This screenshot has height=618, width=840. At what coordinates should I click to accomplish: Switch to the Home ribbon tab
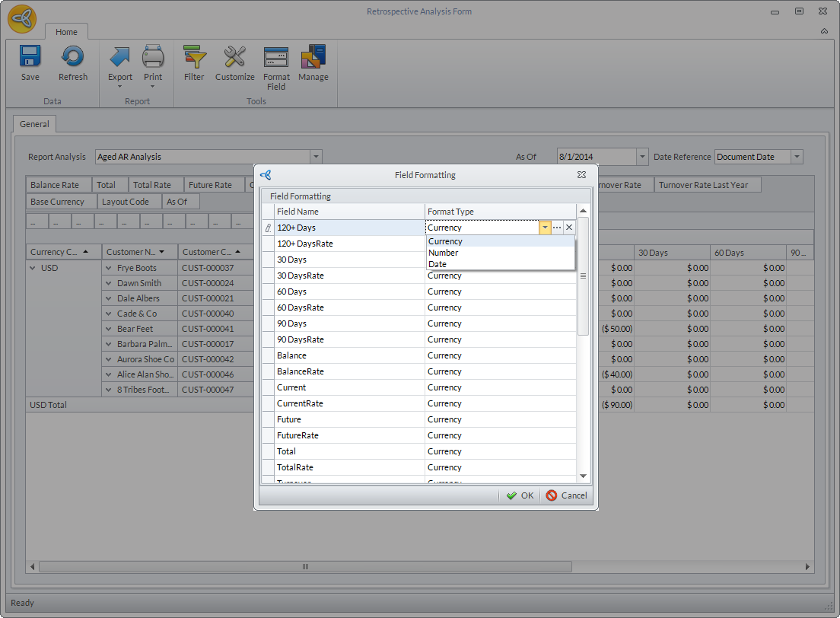tap(66, 32)
